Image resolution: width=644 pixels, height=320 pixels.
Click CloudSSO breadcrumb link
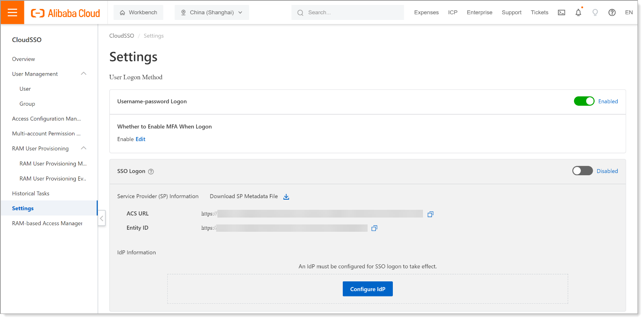[x=121, y=36]
